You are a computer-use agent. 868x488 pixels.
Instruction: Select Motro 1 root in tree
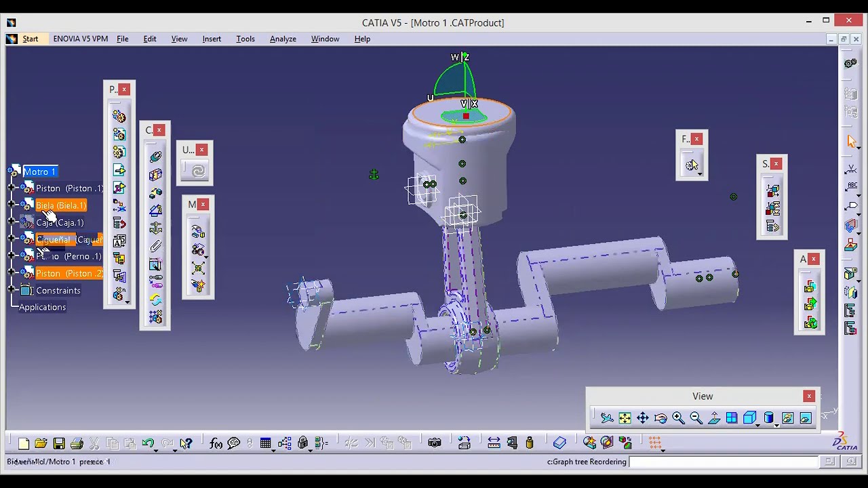point(39,171)
